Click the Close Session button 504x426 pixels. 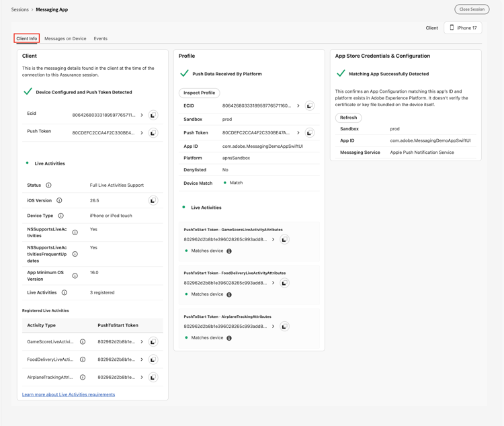[x=472, y=9]
